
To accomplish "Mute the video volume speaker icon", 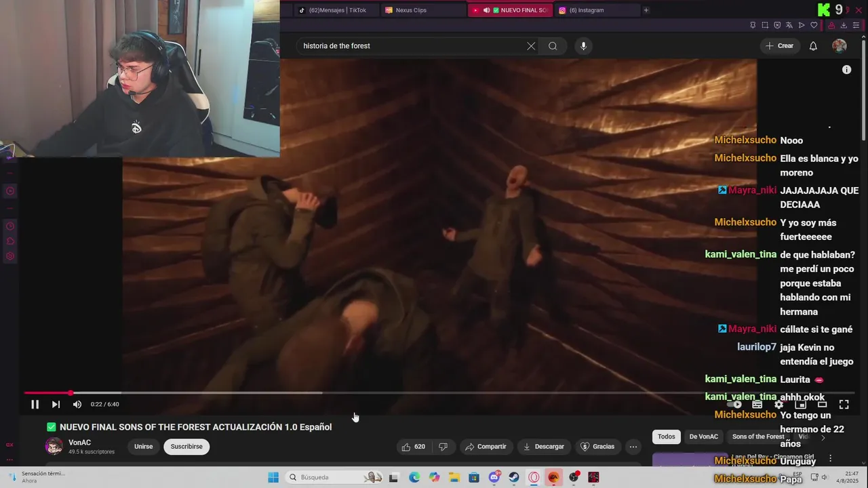I will click(x=77, y=405).
